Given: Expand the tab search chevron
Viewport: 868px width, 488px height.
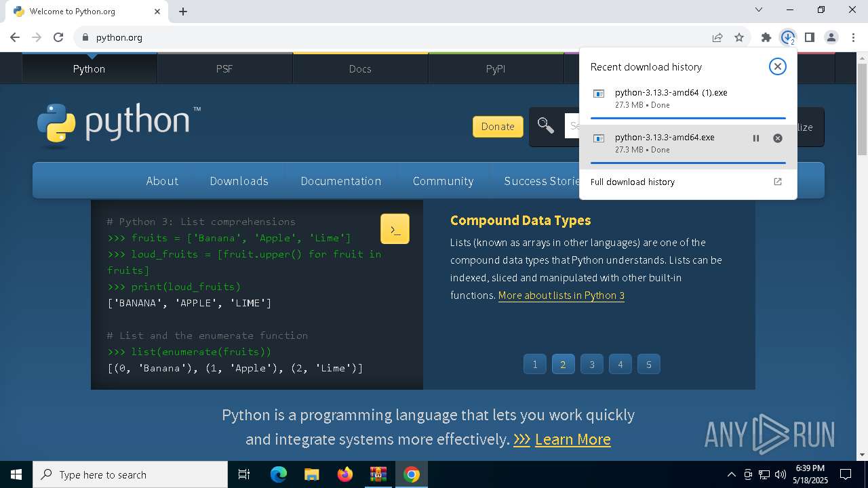Looking at the screenshot, I should (759, 9).
